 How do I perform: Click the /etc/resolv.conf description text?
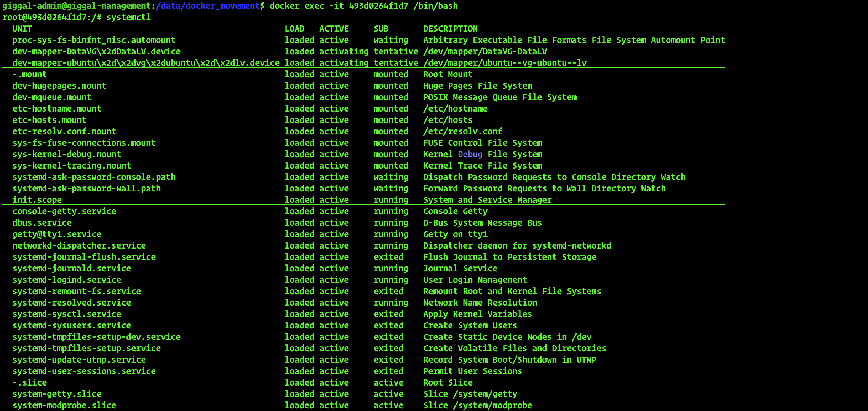(x=462, y=132)
